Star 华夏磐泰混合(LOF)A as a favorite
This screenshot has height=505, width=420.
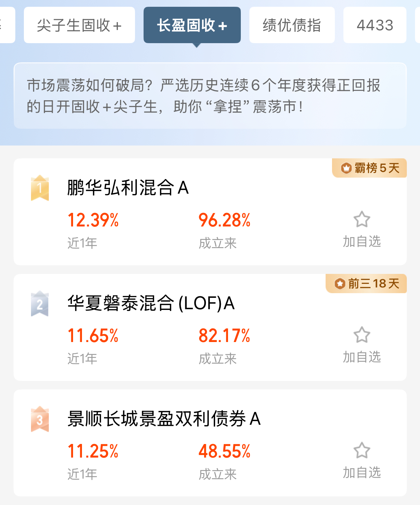pyautogui.click(x=362, y=335)
